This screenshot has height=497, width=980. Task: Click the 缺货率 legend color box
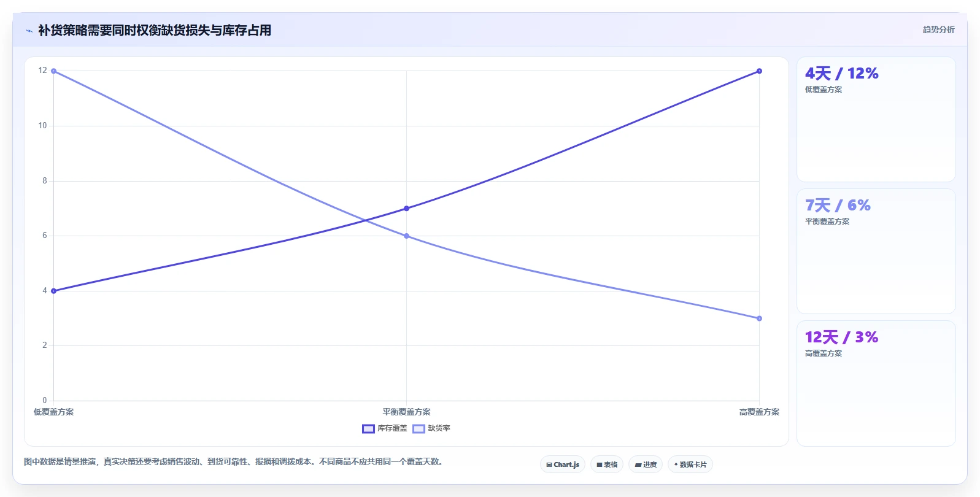(x=419, y=428)
